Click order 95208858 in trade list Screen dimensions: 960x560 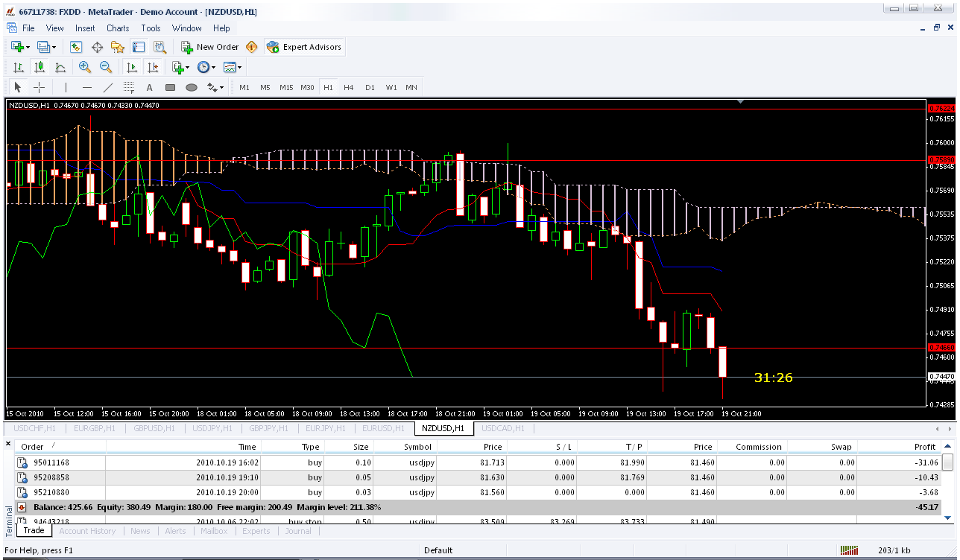[51, 477]
